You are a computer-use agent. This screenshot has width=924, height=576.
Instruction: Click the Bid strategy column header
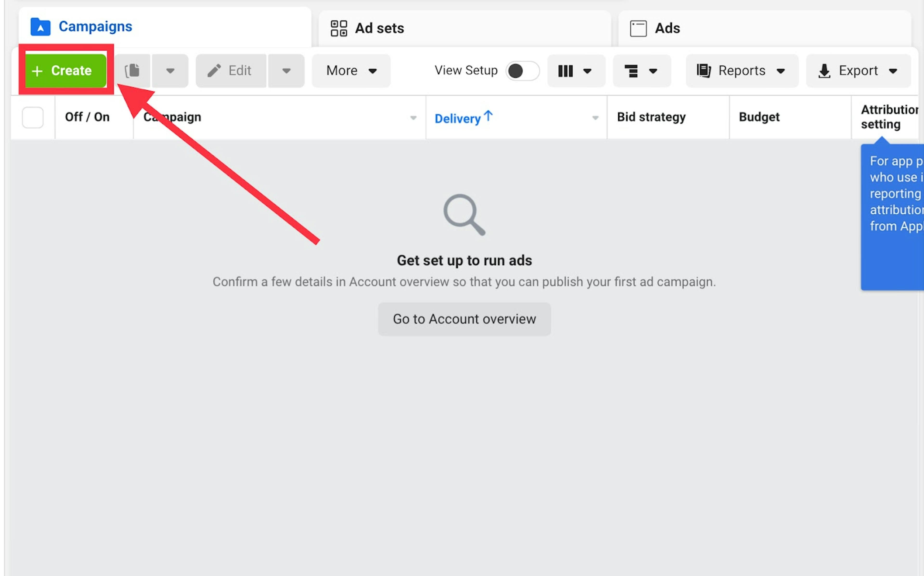click(651, 117)
